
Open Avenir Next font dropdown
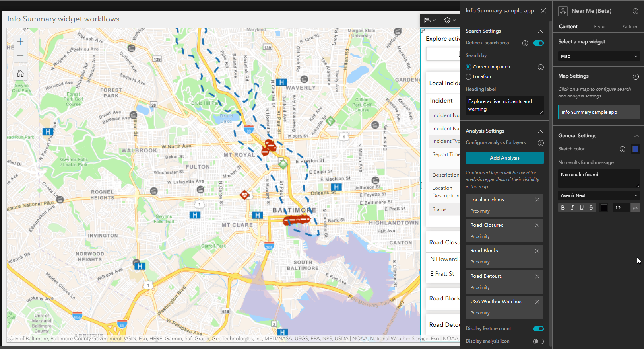(599, 195)
